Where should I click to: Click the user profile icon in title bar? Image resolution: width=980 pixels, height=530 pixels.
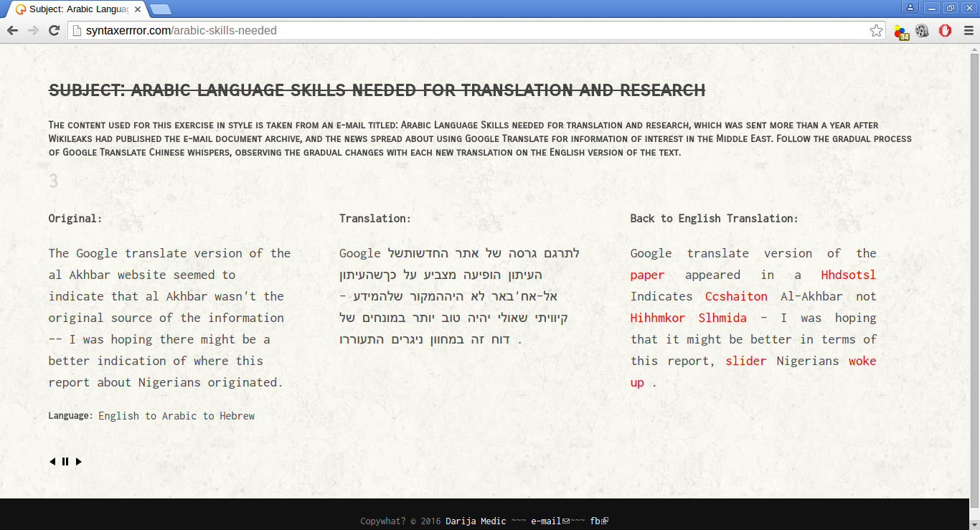[x=910, y=8]
